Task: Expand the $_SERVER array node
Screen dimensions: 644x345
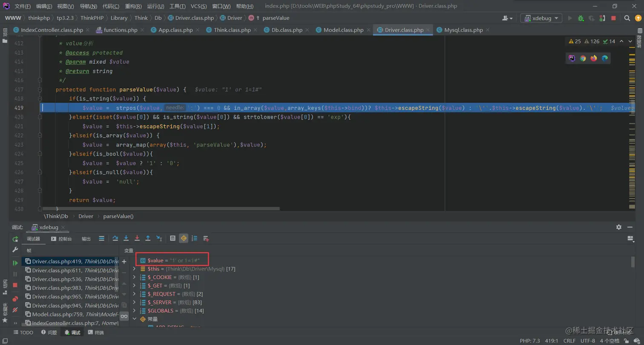Action: 135,302
